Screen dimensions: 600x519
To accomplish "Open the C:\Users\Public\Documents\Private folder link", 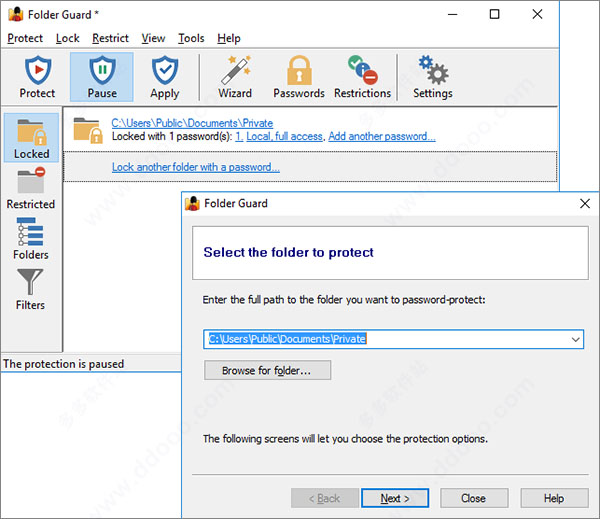I will (x=192, y=123).
